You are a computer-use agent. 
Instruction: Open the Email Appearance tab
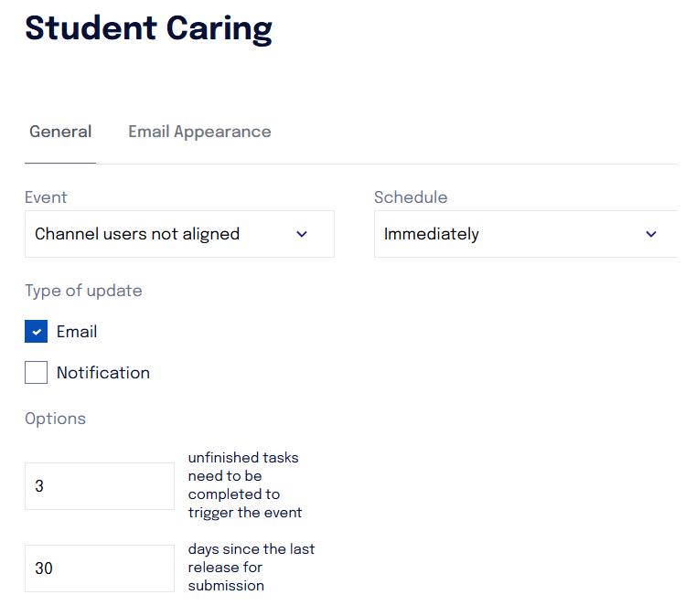(199, 132)
